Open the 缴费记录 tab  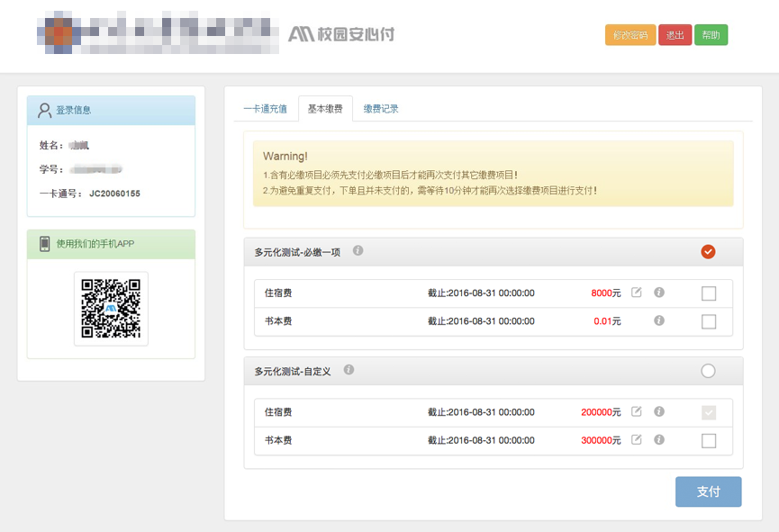[x=381, y=109]
